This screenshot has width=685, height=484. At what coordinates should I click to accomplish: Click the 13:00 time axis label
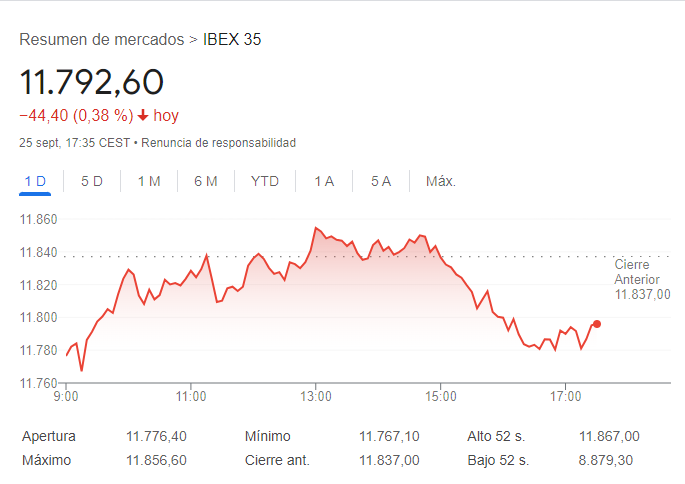tap(316, 397)
